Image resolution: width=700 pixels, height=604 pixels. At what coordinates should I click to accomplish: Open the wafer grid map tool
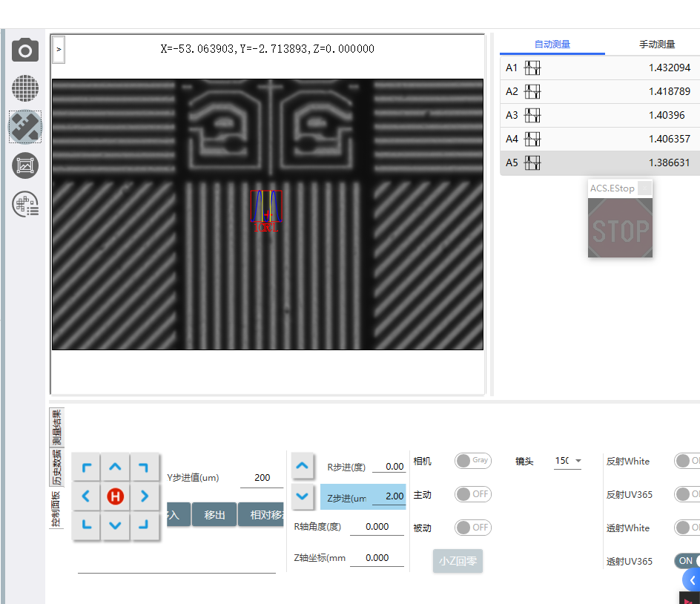(25, 88)
